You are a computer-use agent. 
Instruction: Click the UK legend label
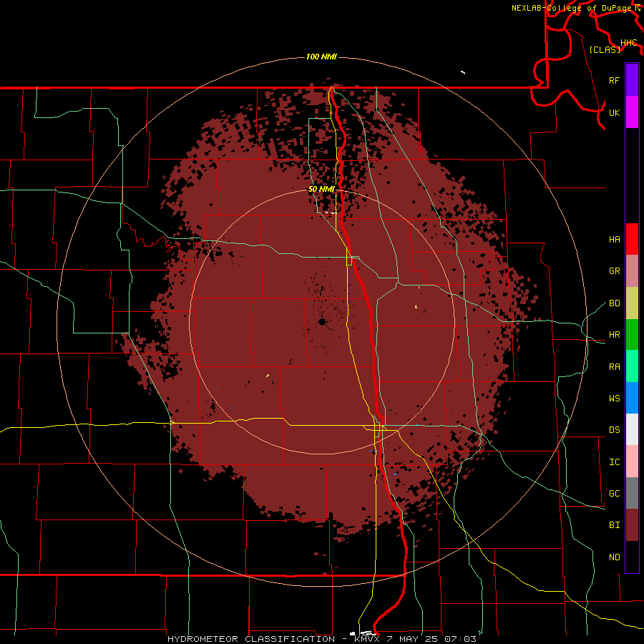point(614,112)
